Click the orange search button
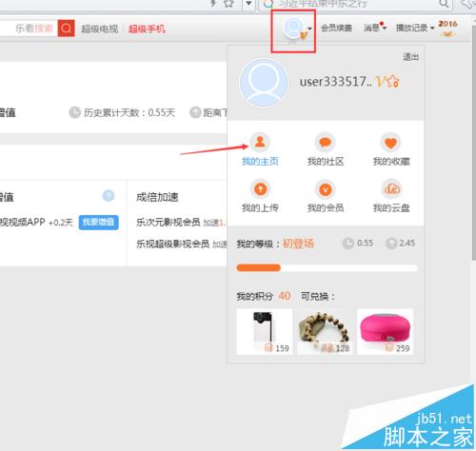Screen dimensions: 476x451 coord(66,29)
